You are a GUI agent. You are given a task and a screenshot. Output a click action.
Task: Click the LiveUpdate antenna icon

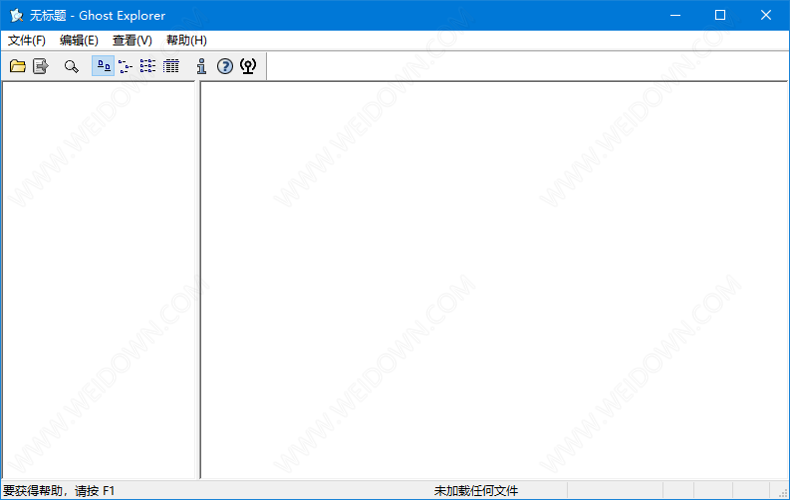(x=248, y=66)
